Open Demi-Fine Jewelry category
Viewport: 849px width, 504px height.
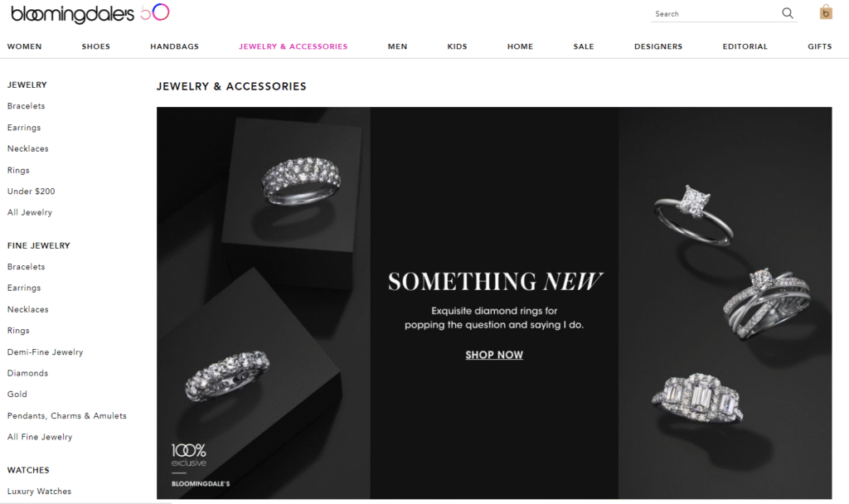45,351
